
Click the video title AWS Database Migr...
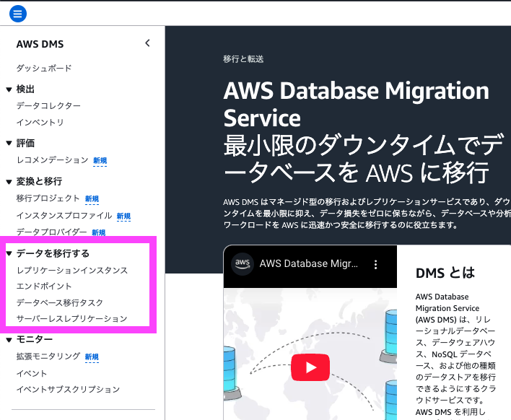coord(309,263)
